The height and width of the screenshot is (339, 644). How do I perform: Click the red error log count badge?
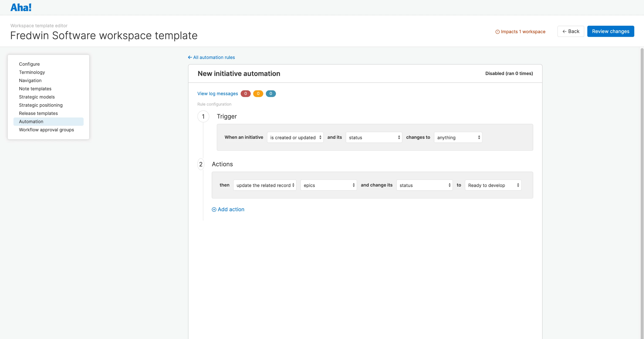coord(246,93)
